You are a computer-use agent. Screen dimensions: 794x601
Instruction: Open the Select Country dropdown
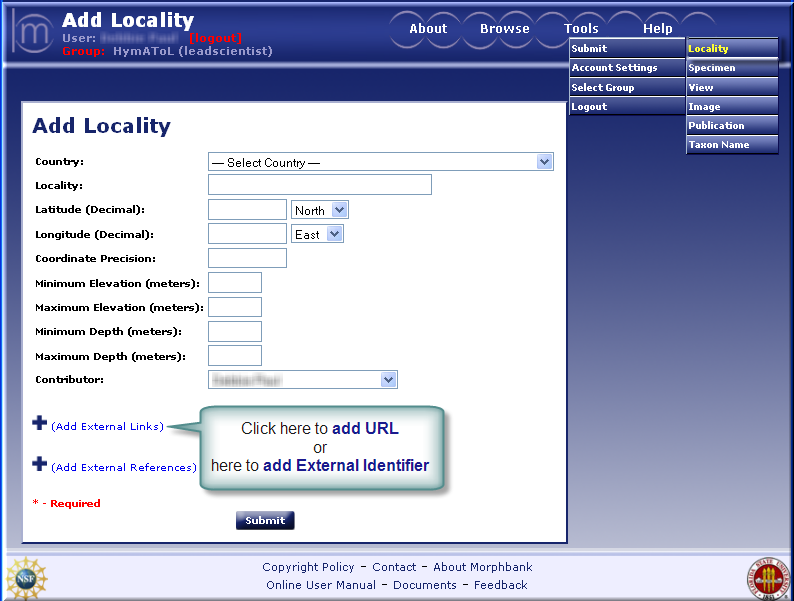point(380,162)
